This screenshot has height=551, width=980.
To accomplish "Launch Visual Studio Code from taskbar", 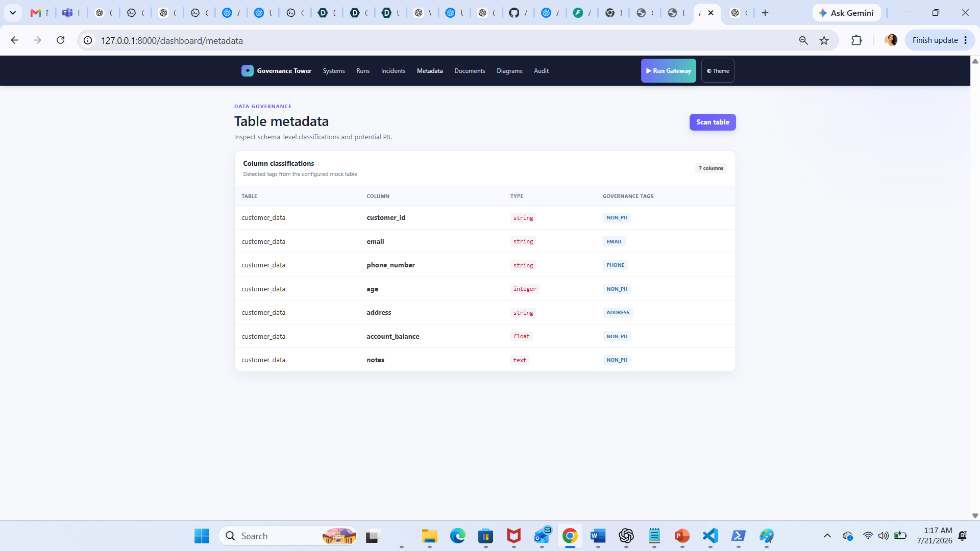I will pos(710,536).
